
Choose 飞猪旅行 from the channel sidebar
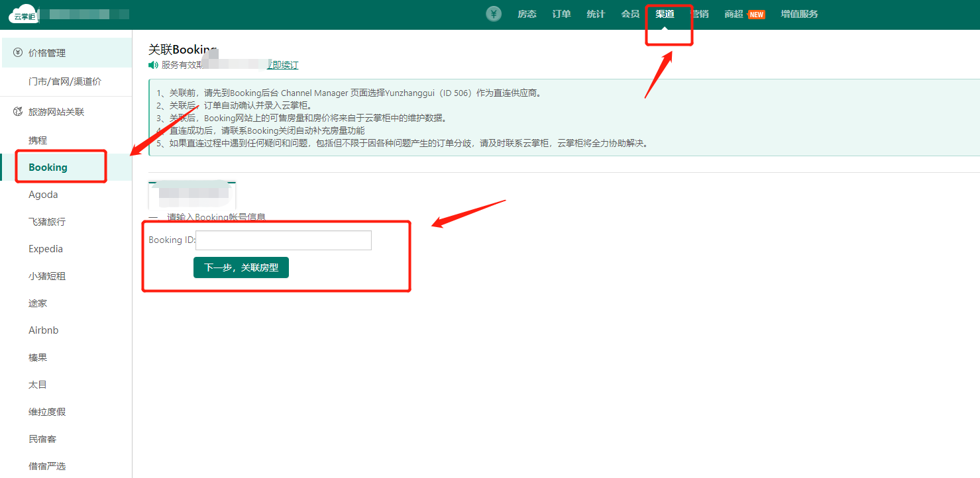pyautogui.click(x=47, y=222)
